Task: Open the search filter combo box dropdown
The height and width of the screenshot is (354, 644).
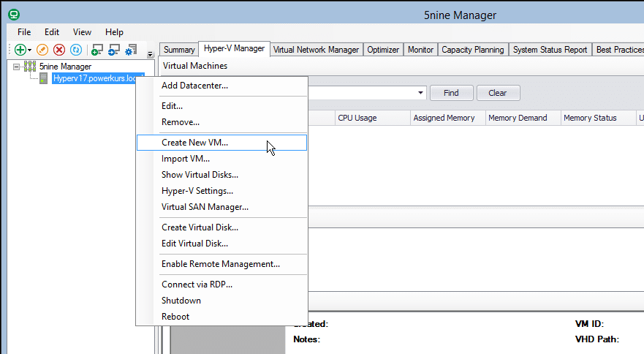Action: point(420,93)
